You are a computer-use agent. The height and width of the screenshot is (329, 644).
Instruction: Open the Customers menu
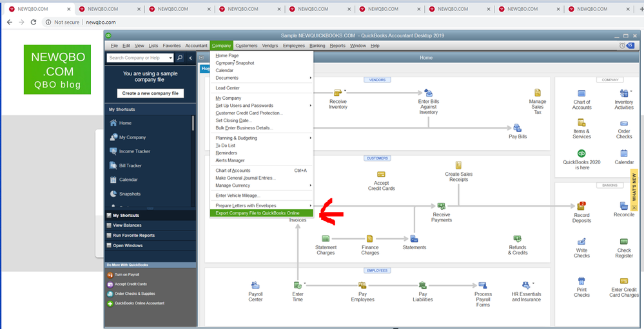pos(246,46)
